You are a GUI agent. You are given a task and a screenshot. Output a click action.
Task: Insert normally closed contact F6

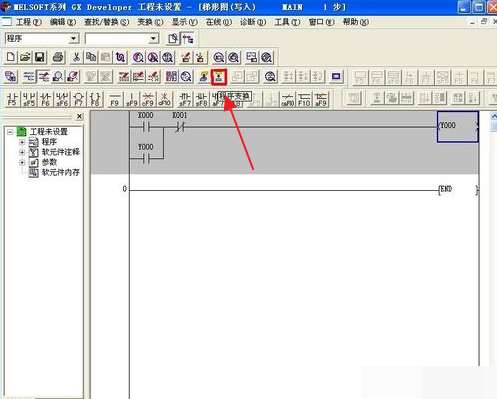(x=46, y=99)
